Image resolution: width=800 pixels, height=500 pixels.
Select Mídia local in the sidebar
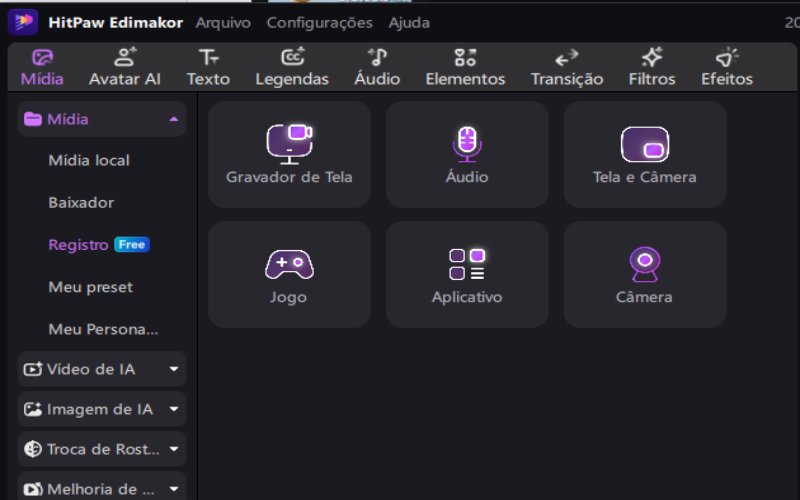89,161
